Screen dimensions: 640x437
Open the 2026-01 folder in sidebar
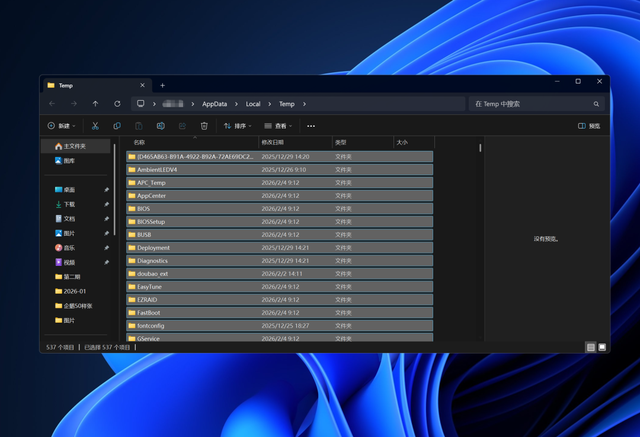point(76,291)
